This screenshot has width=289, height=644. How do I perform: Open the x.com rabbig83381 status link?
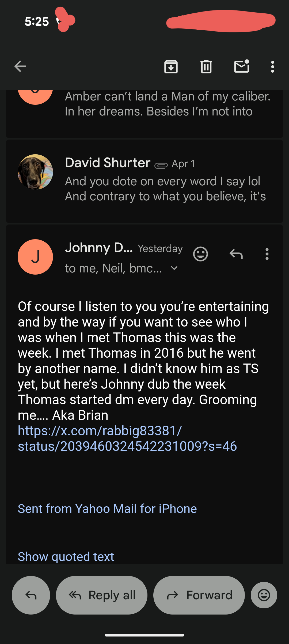coord(127,438)
